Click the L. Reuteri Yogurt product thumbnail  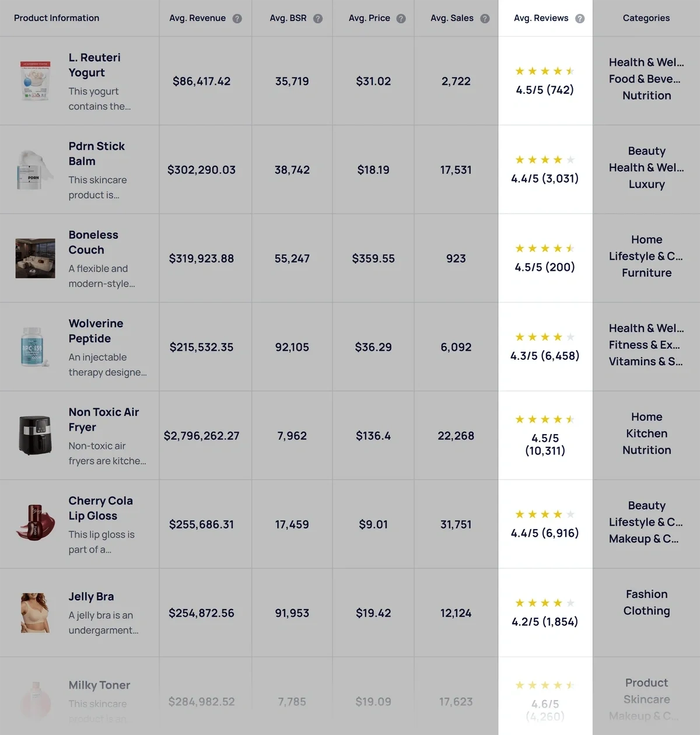(x=35, y=80)
